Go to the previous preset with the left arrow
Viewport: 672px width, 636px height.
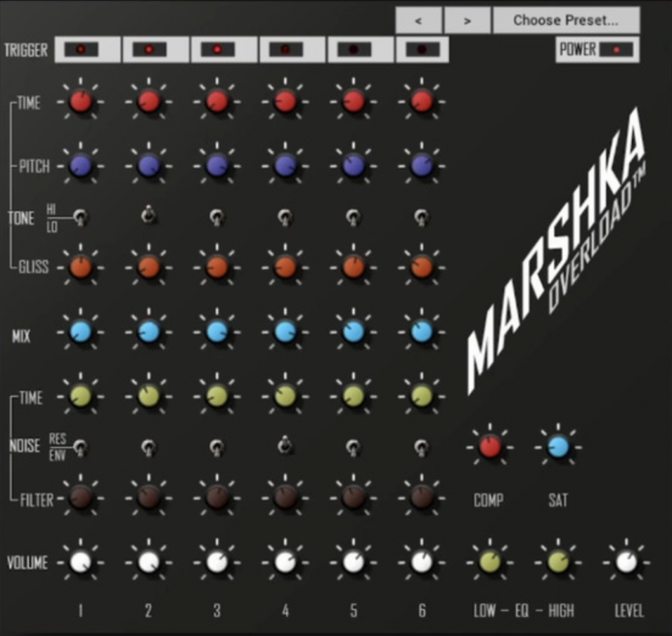tap(418, 20)
